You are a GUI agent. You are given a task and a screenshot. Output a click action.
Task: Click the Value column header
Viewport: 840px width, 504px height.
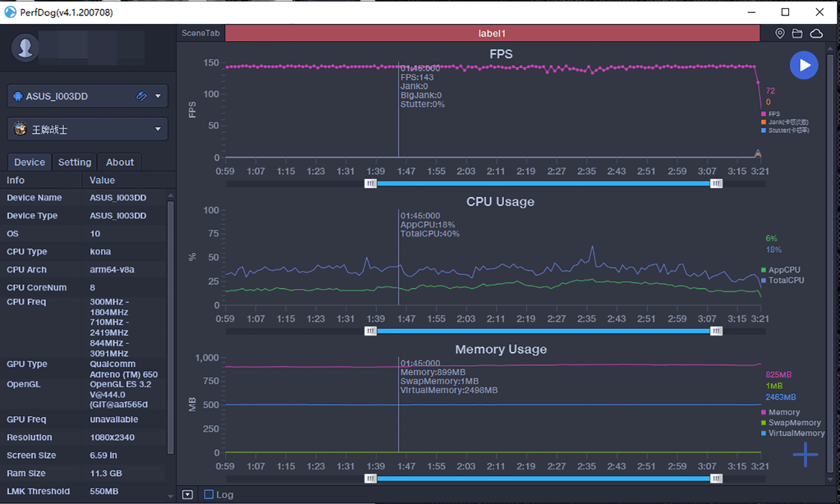click(129, 180)
